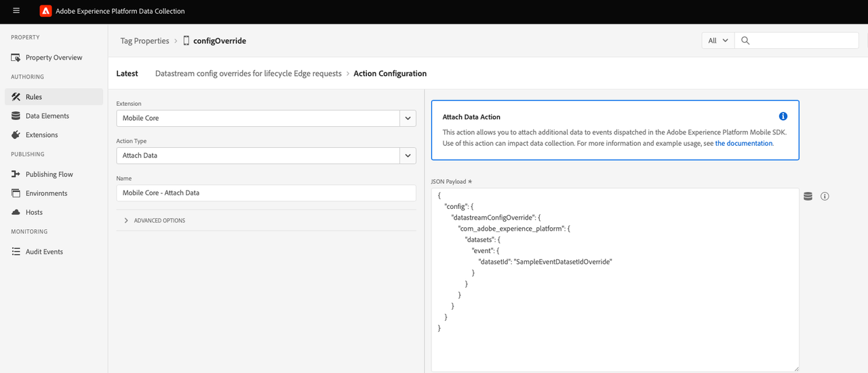This screenshot has height=373, width=868.
Task: Click inside the JSON Payload text area
Action: (x=615, y=279)
